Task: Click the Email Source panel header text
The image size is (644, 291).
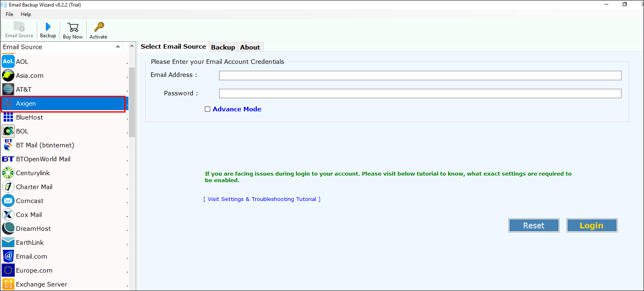Action: pos(22,47)
